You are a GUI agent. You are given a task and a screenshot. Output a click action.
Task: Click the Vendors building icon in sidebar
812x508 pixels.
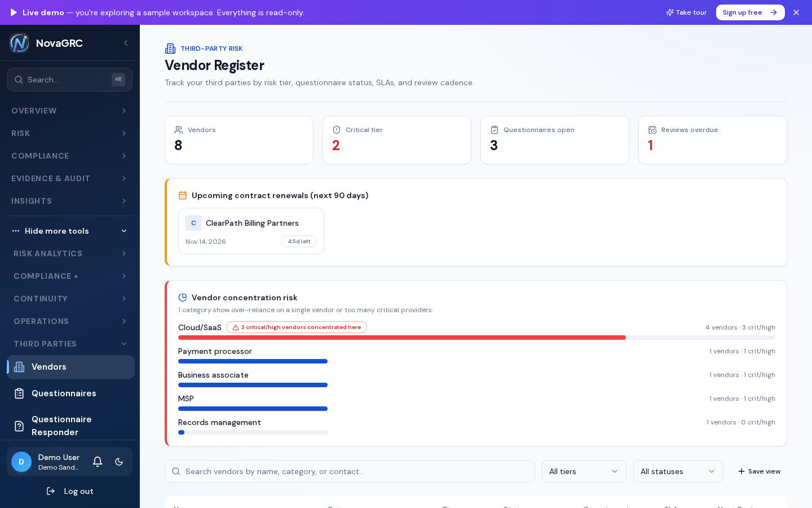tap(19, 367)
